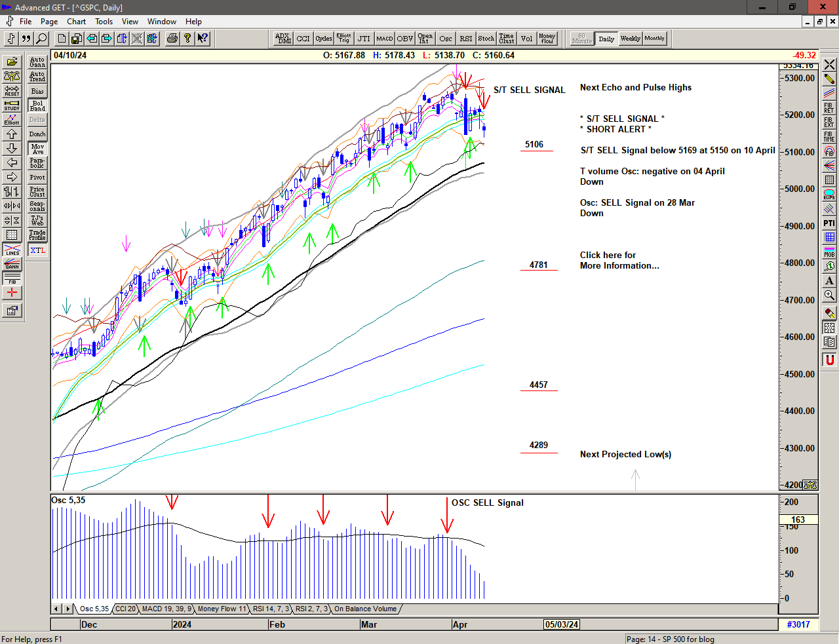Switch to Weekly timeframe

click(630, 39)
